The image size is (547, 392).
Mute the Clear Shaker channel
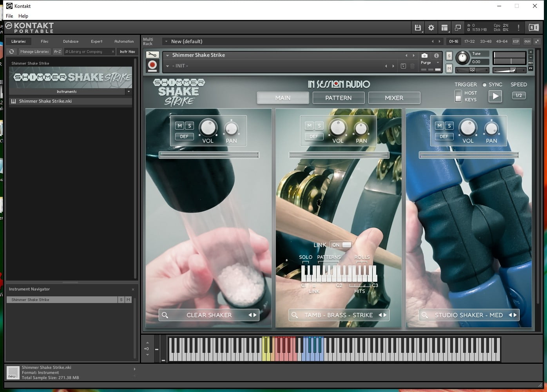click(x=179, y=126)
